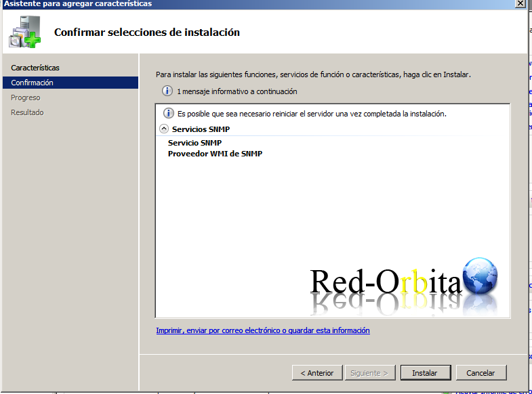This screenshot has width=532, height=394.
Task: Start installation with Instalar button
Action: pos(424,373)
